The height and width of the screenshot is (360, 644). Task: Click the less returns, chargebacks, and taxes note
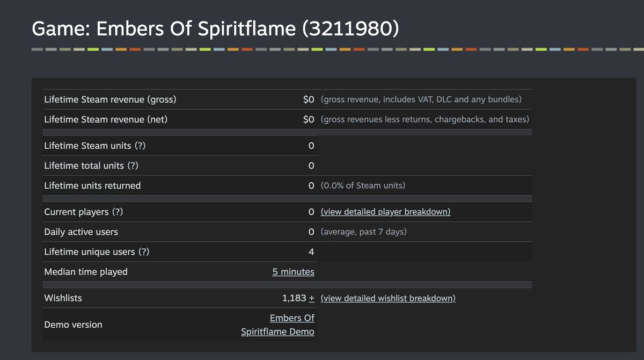coord(425,119)
